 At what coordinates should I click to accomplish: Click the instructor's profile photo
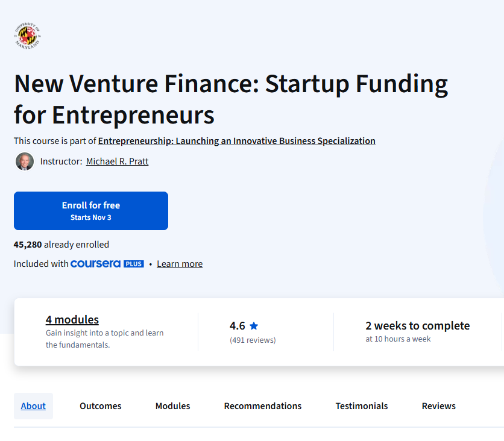[25, 161]
